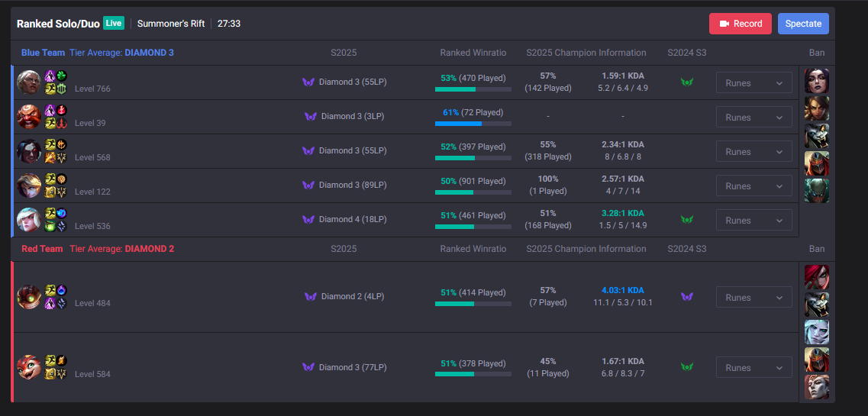
Task: Click the green S2024 S3 emblem, first row
Action: [x=687, y=82]
